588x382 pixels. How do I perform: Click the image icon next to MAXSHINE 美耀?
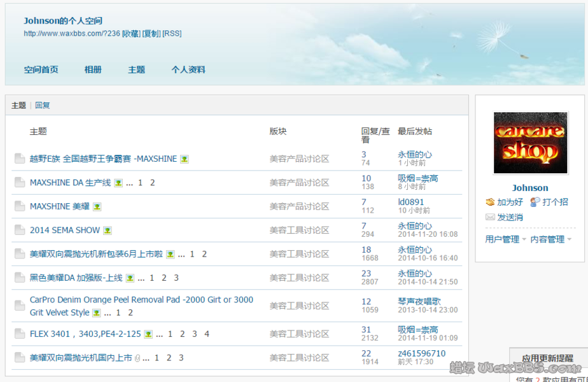click(97, 207)
